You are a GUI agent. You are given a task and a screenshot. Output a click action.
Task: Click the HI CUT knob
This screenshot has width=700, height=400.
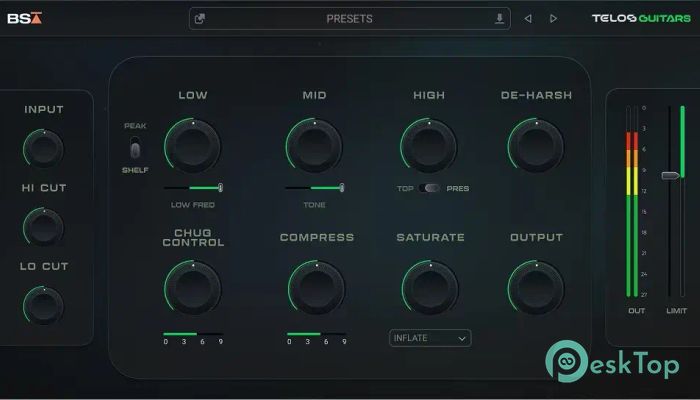(43, 227)
